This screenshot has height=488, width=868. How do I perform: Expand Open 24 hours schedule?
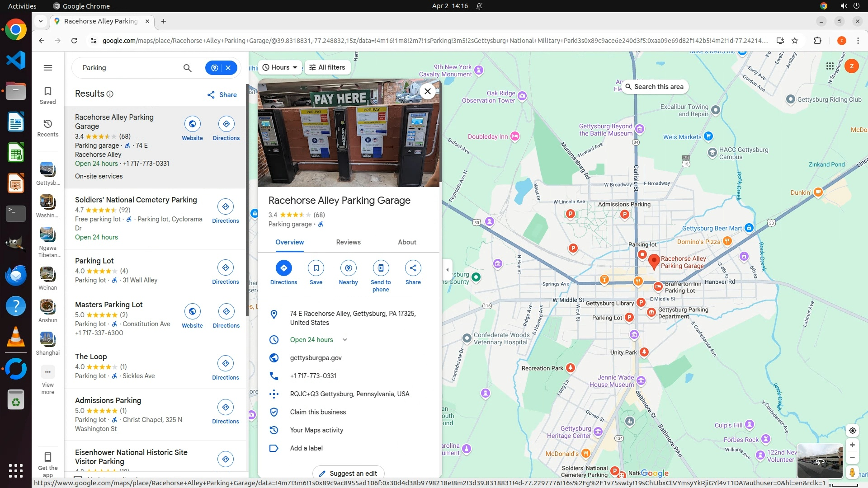coord(345,340)
